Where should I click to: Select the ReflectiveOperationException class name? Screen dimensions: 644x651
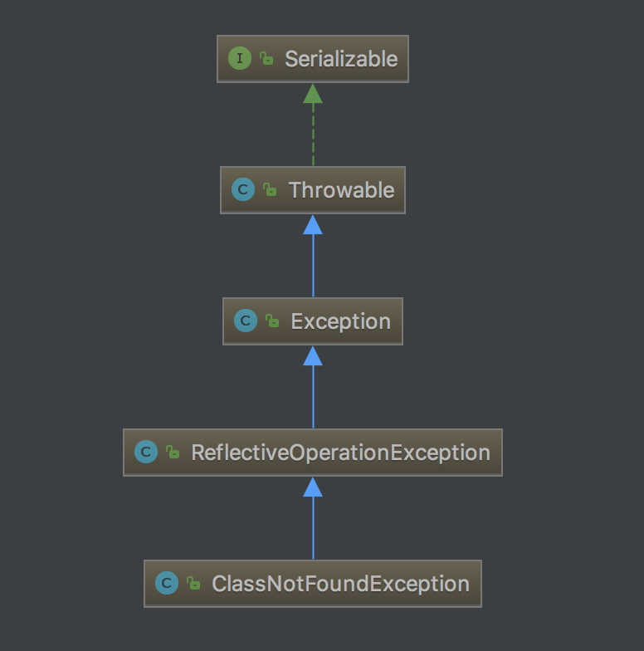340,453
